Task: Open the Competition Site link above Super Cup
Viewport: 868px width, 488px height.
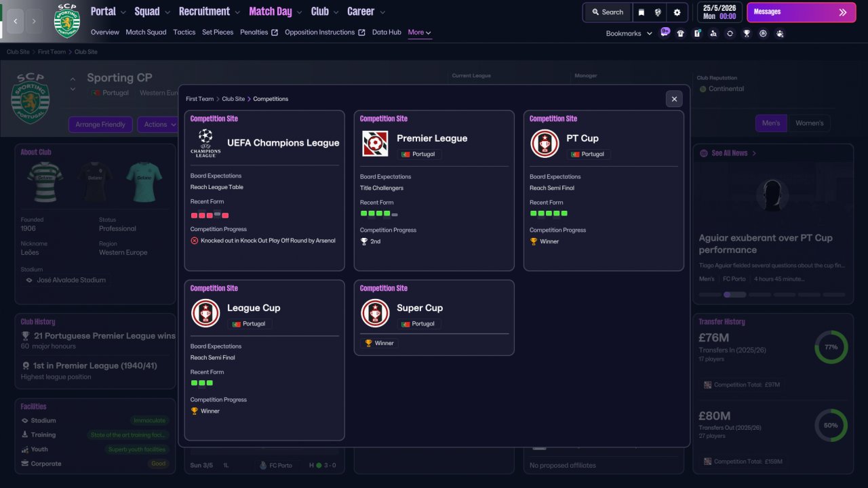Action: coord(384,288)
